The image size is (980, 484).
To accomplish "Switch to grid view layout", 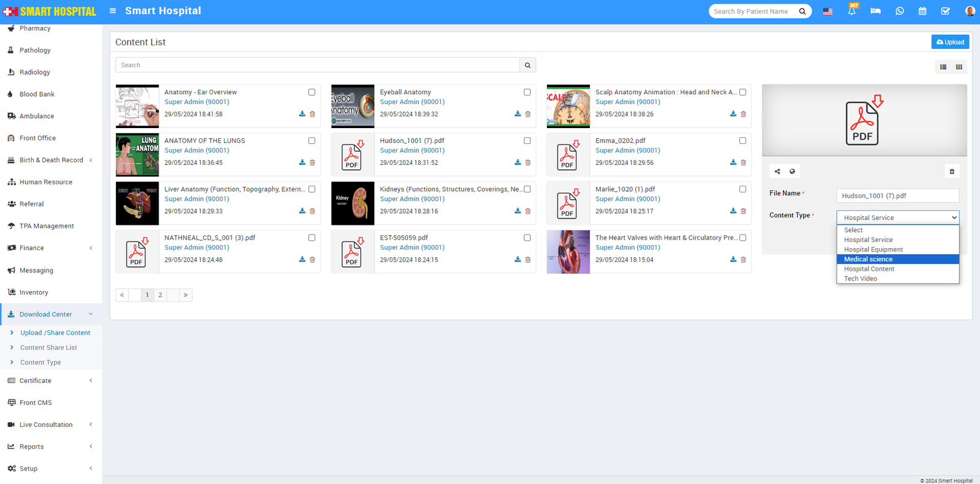I will click(x=959, y=67).
